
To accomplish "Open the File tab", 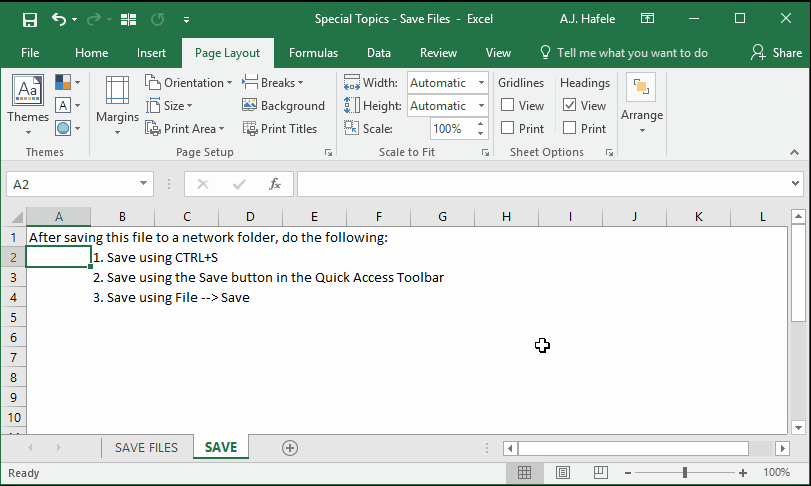I will tap(30, 53).
